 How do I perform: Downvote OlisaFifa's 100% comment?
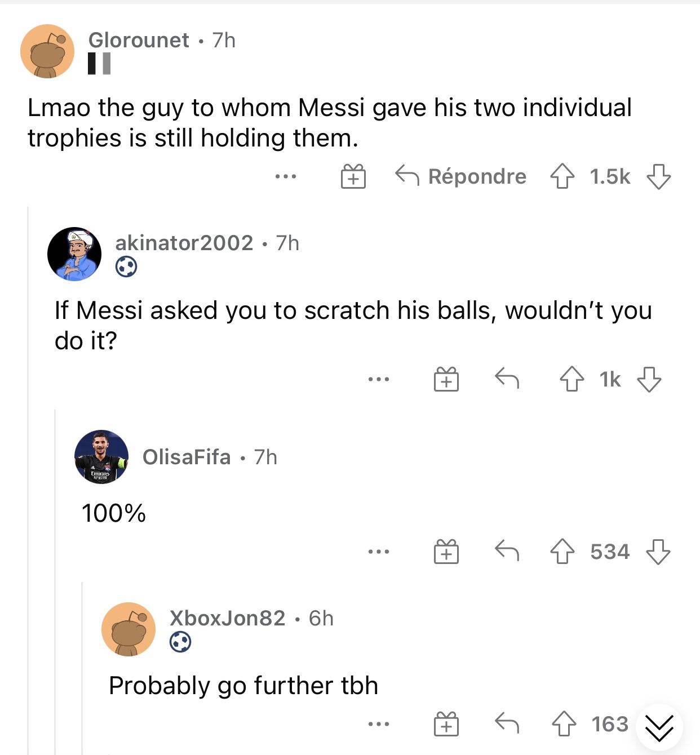pos(658,552)
